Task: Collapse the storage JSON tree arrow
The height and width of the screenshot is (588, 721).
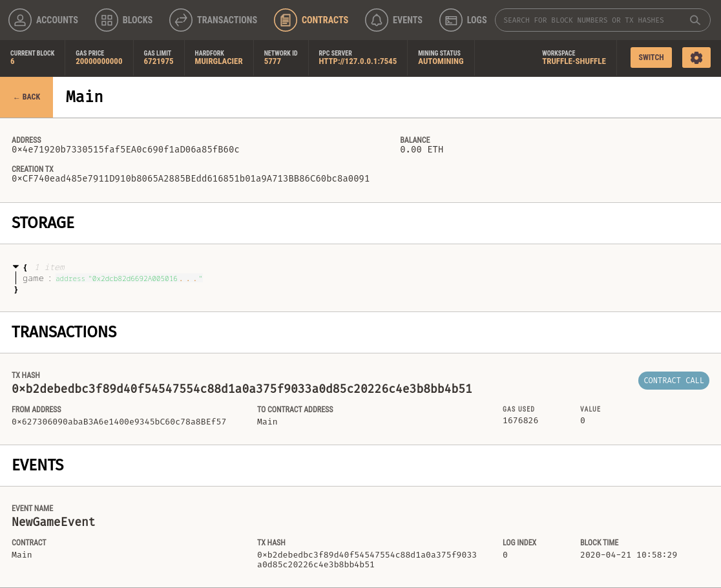Action: pos(16,267)
